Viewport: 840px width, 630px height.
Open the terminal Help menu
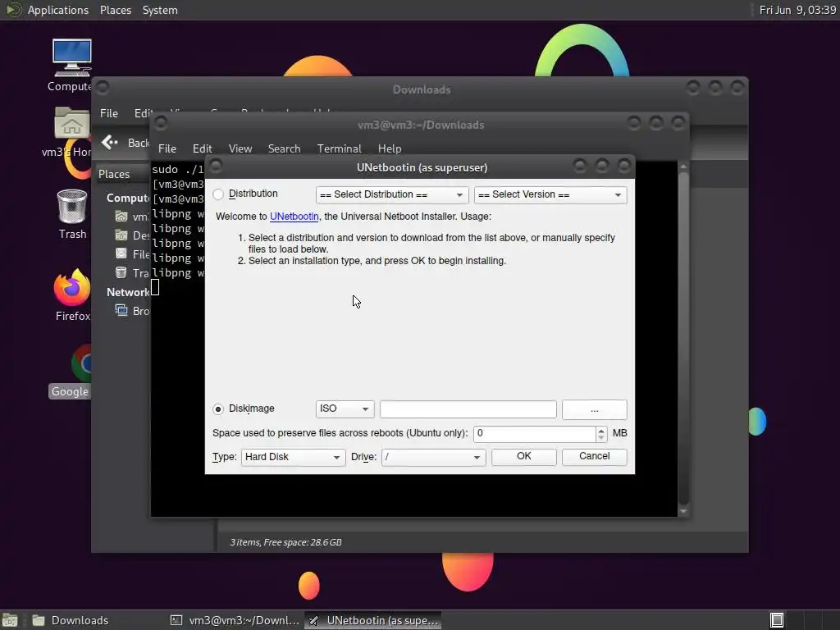coord(390,148)
